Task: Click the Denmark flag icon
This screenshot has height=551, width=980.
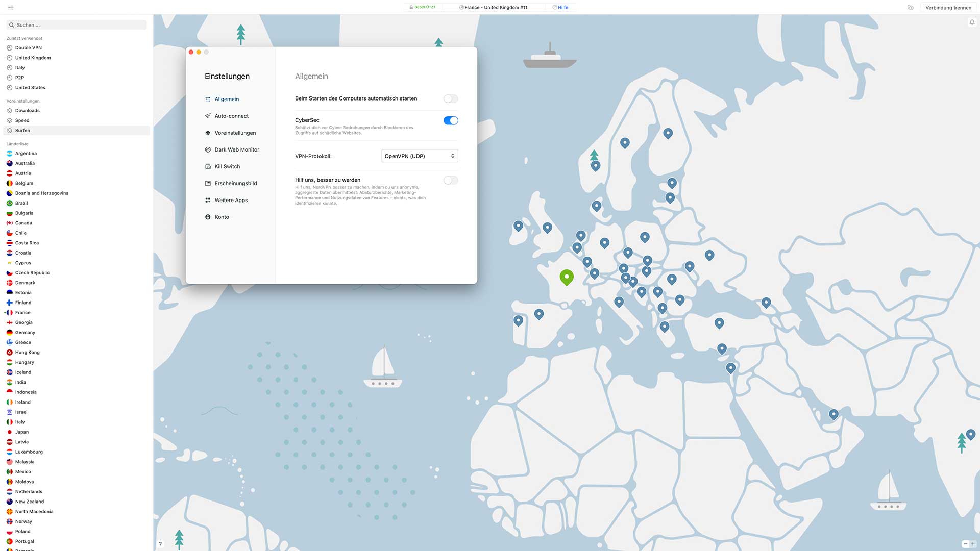Action: [9, 283]
